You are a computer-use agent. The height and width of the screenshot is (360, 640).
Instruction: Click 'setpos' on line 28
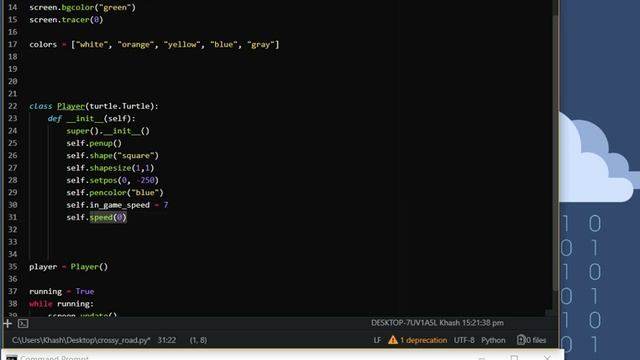103,180
